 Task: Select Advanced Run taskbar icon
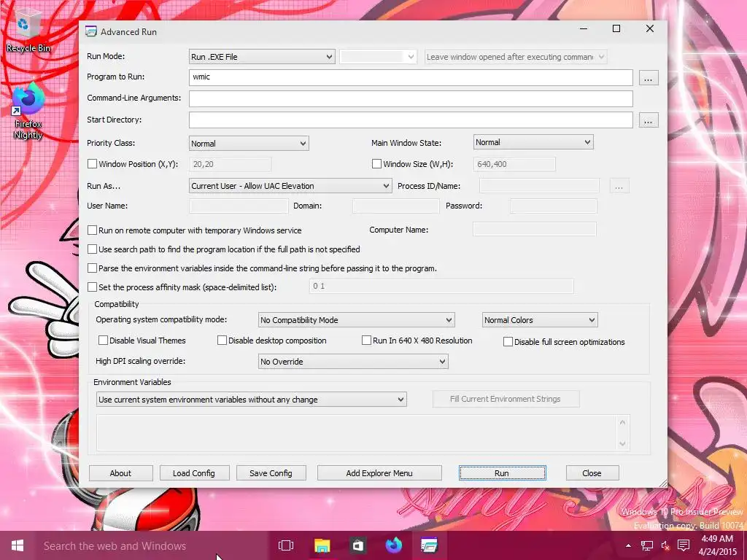coord(429,545)
